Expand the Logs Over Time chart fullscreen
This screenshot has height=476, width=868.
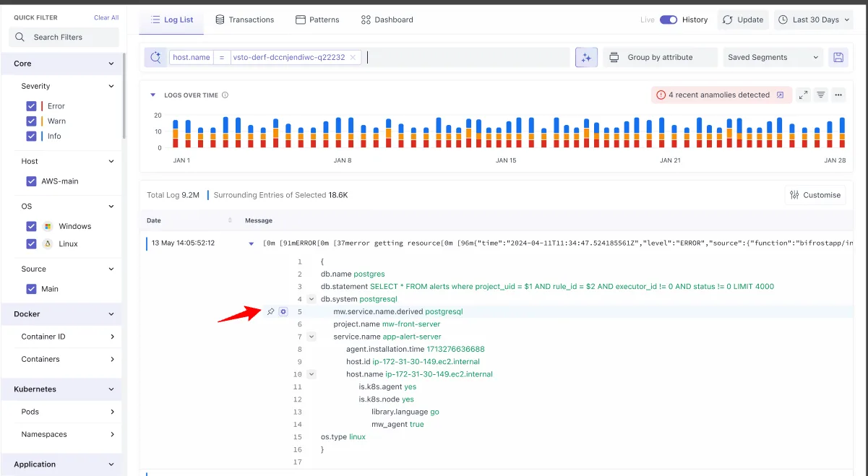pyautogui.click(x=804, y=95)
